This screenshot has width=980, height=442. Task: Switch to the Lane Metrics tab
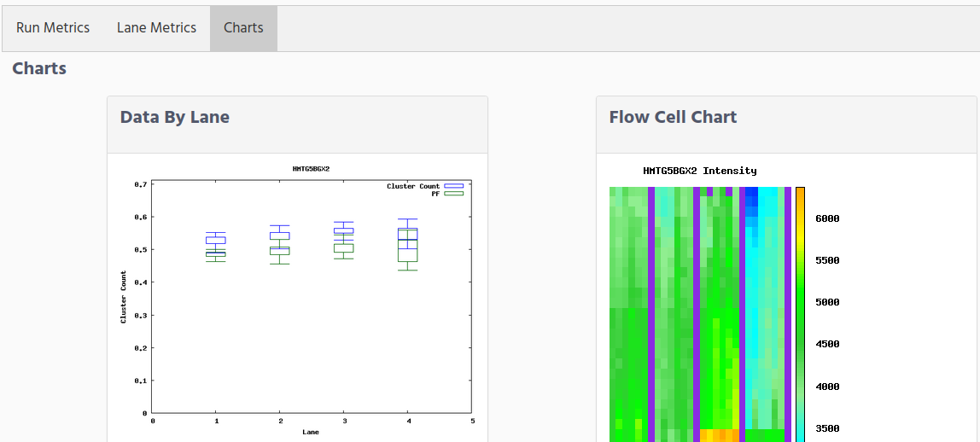(156, 28)
